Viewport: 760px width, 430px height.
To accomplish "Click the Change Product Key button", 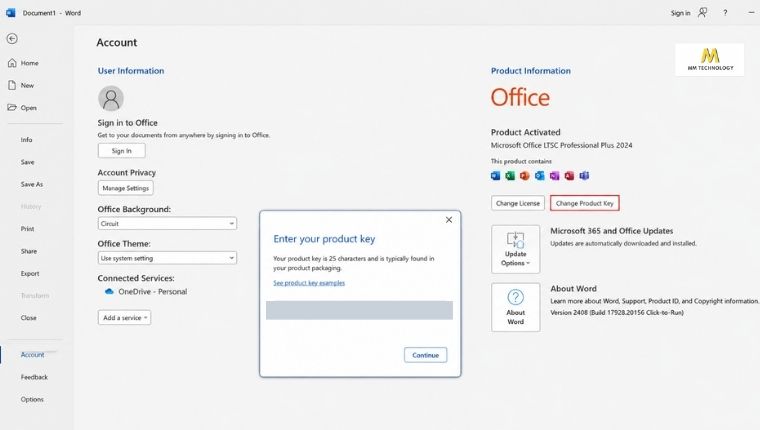I will click(585, 203).
